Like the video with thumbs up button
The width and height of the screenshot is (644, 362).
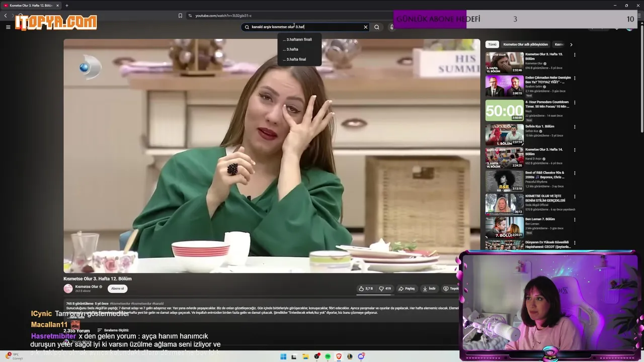tap(366, 289)
